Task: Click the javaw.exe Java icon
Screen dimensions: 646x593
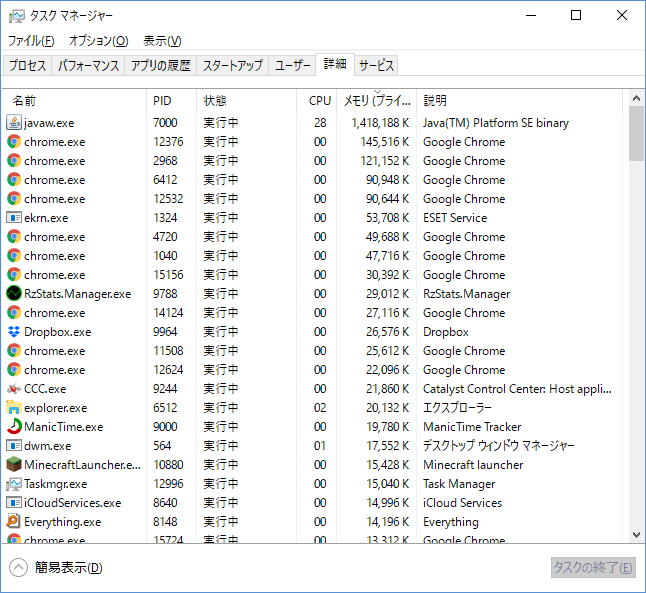Action: pos(14,123)
